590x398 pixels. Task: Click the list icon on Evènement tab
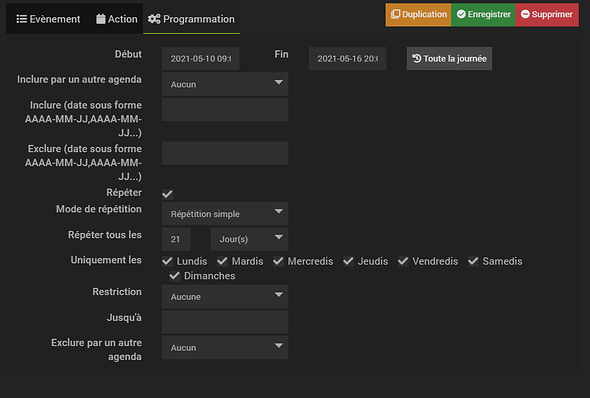coord(21,19)
